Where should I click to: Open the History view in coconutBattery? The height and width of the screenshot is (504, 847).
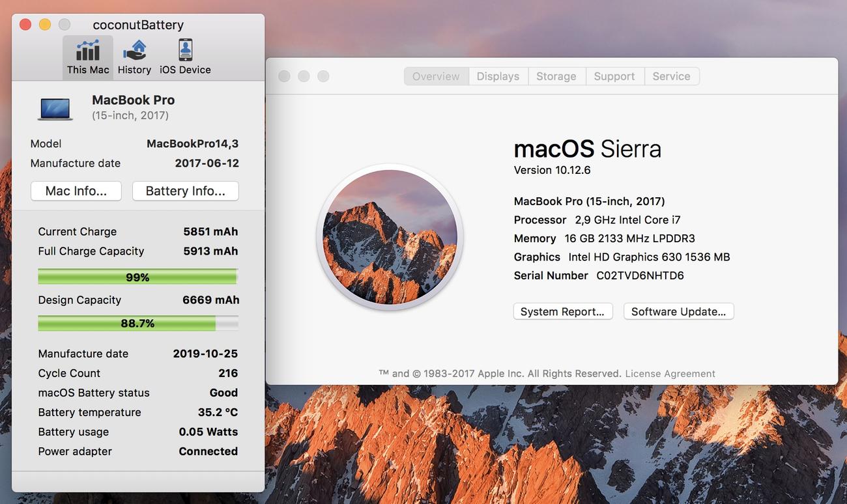134,57
